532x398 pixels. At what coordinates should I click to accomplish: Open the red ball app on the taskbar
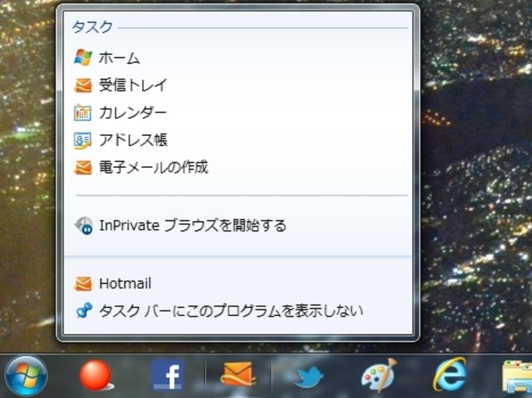point(96,376)
